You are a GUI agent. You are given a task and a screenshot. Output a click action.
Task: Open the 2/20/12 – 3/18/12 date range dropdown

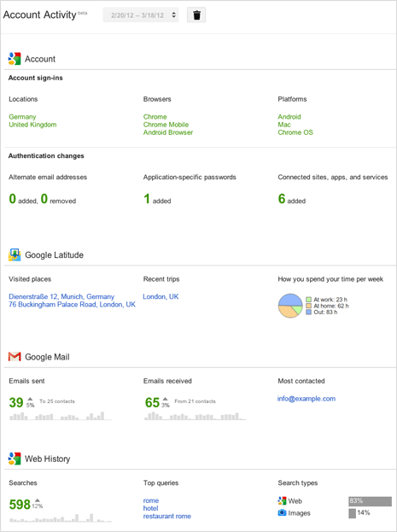point(141,15)
